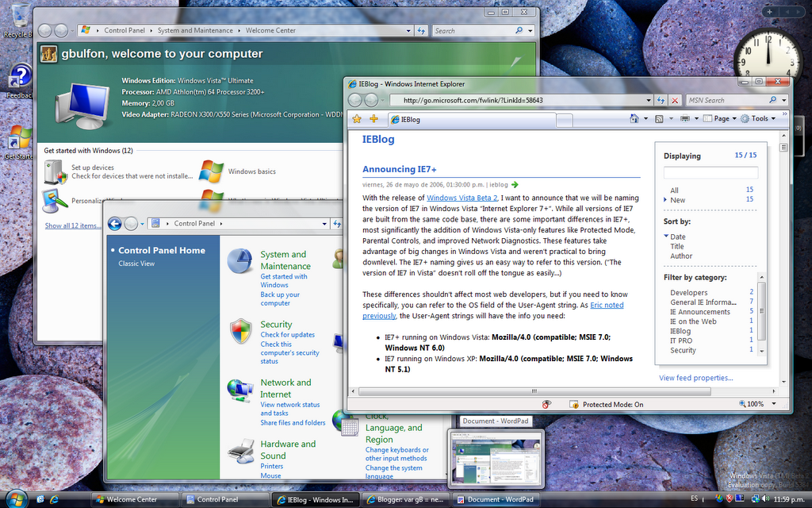Screen dimensions: 812x508
Task: Expand the MSN Search provider dropdown
Action: click(x=784, y=100)
